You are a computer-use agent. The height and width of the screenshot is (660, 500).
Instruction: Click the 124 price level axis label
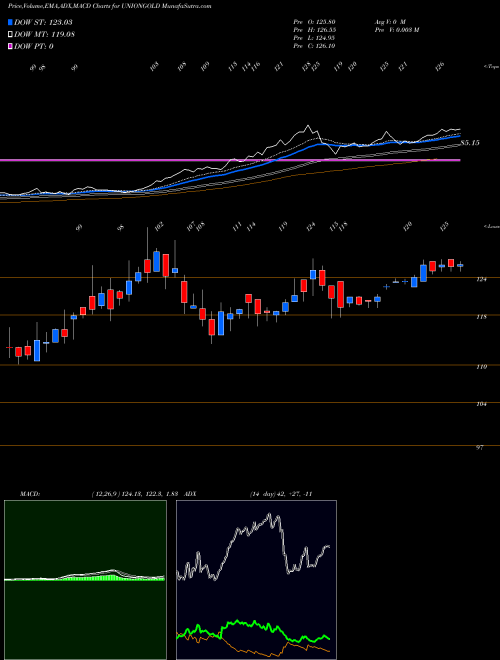pos(482,279)
